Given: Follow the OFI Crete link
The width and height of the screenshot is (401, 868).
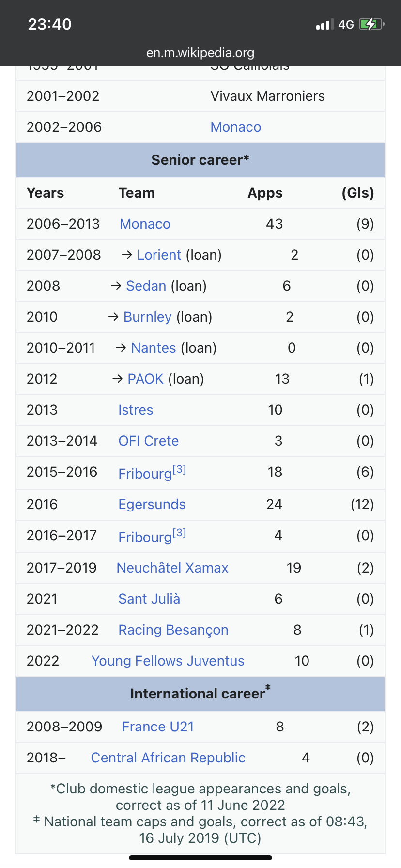Looking at the screenshot, I should (x=149, y=441).
